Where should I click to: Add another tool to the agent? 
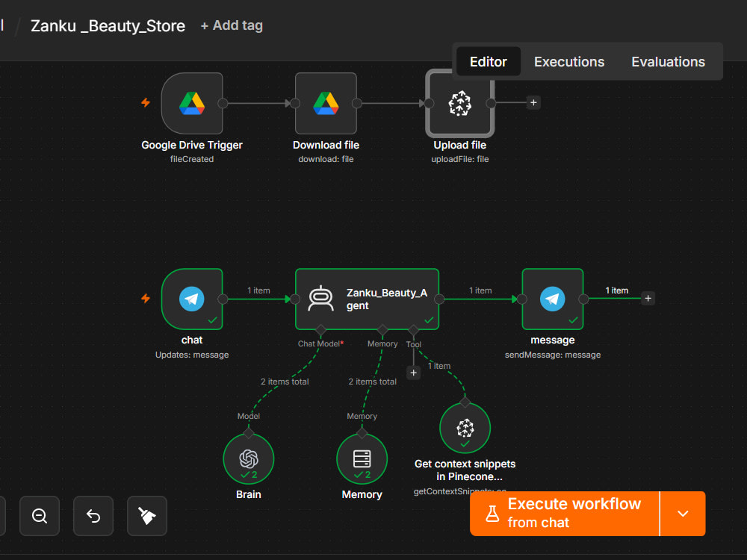click(414, 373)
